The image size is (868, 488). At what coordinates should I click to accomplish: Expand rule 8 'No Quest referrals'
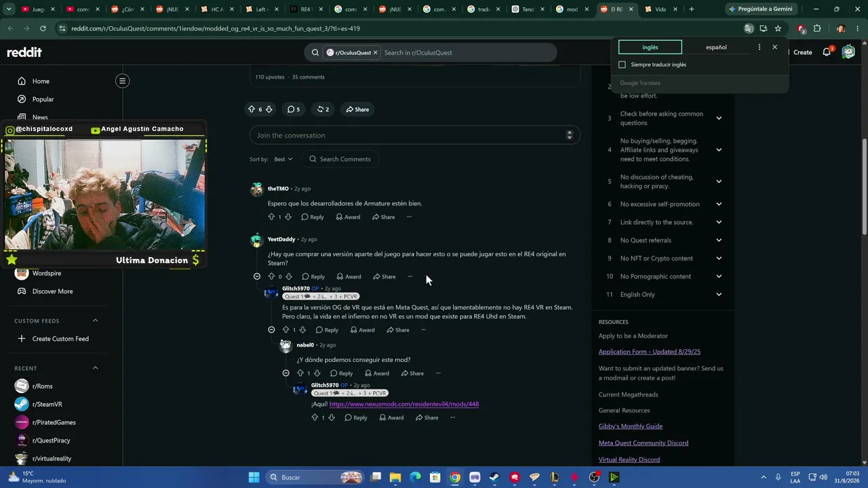719,240
